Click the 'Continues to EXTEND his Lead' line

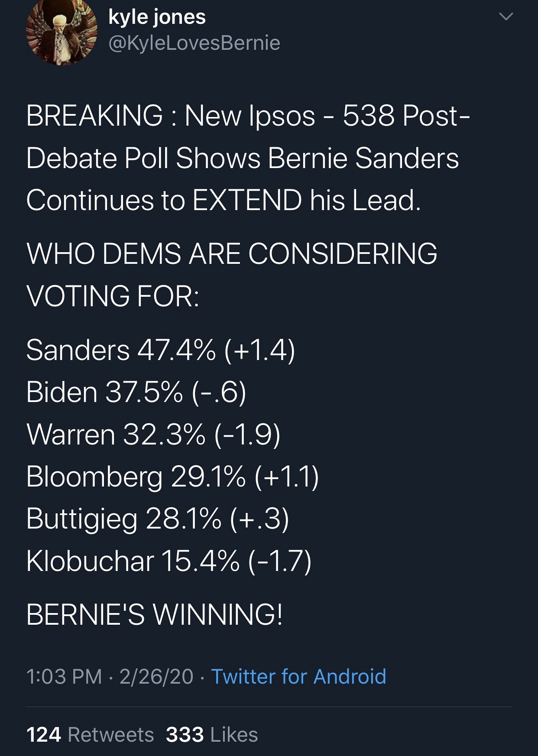click(223, 200)
